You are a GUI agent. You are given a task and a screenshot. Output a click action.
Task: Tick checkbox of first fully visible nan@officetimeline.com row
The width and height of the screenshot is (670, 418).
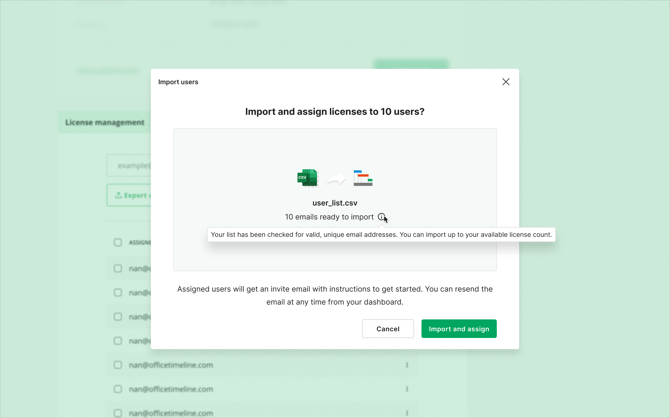118,365
